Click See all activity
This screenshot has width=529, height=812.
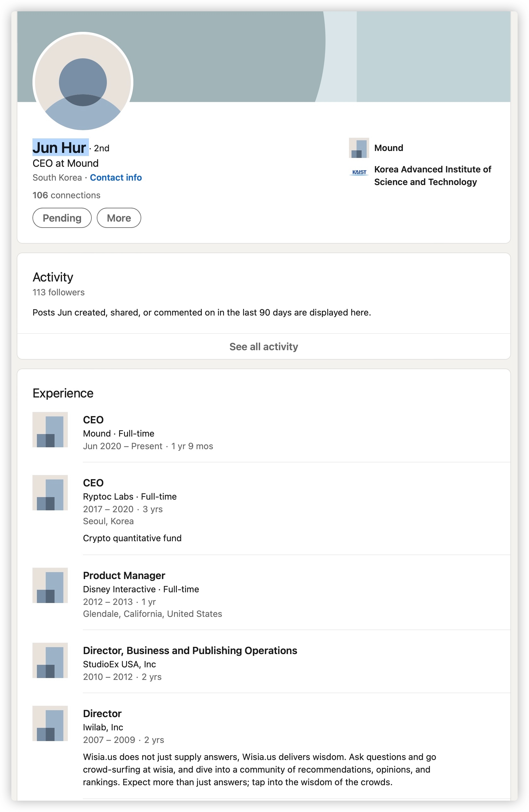(264, 346)
